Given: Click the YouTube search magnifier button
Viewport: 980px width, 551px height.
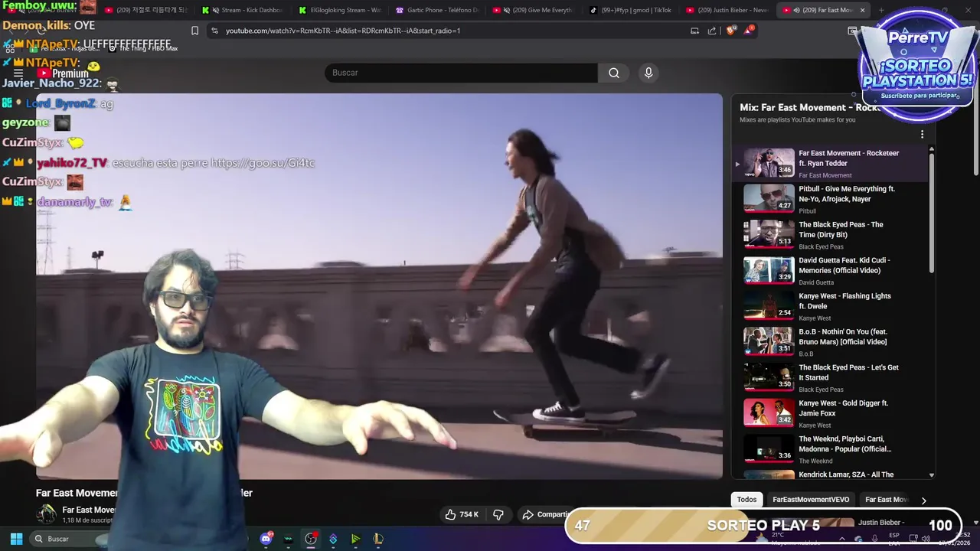Looking at the screenshot, I should click(x=614, y=73).
